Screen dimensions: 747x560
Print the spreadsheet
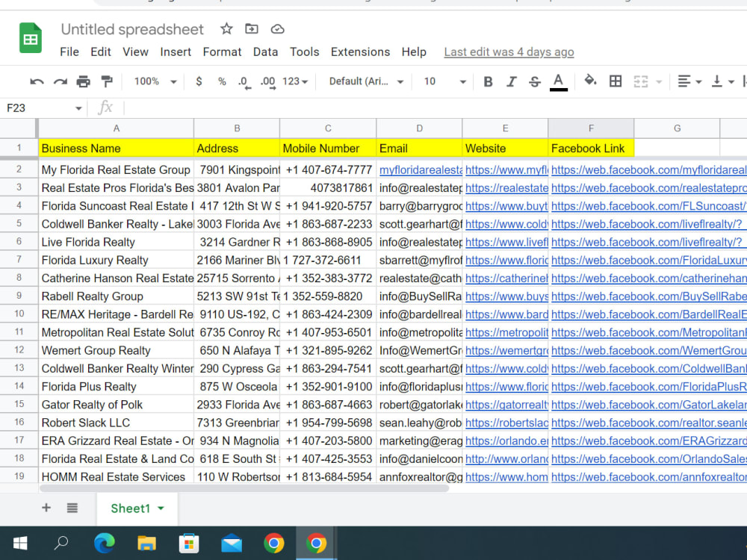[x=84, y=82]
